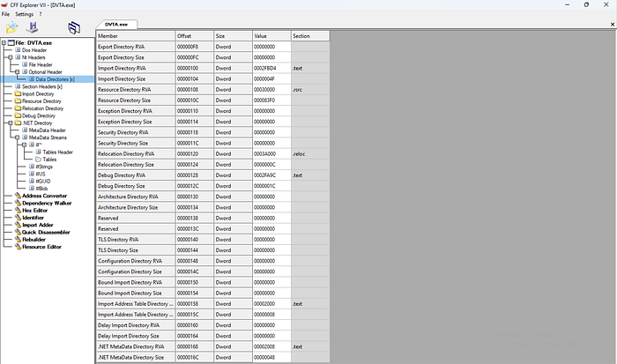Collapse the .NET Directory branch

11,123
